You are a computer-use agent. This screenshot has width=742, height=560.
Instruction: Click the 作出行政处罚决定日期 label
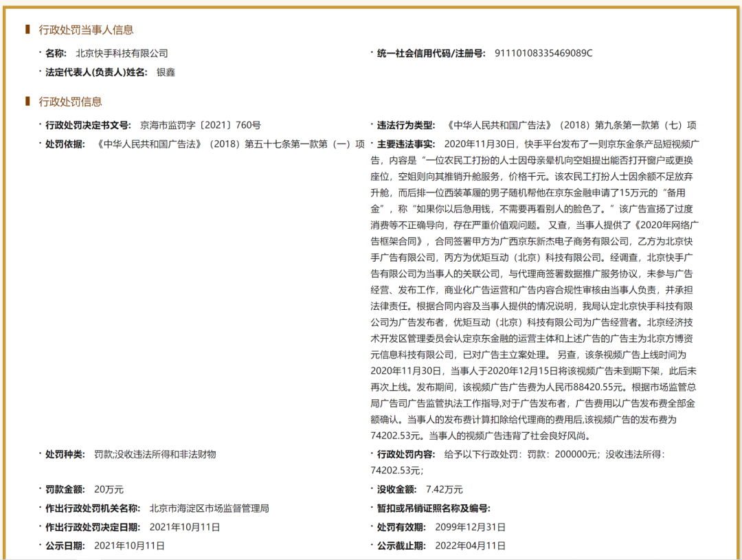pyautogui.click(x=92, y=527)
